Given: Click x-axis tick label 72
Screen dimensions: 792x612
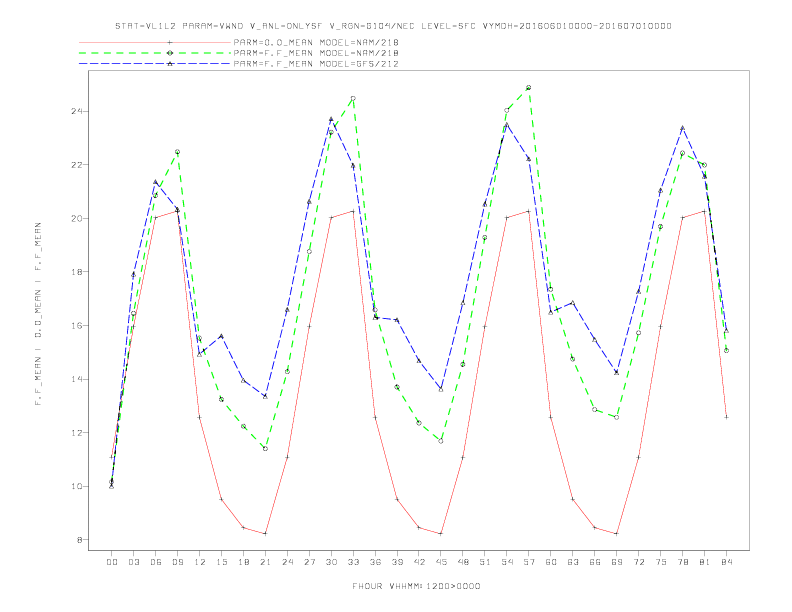Looking at the screenshot, I should (x=638, y=562).
